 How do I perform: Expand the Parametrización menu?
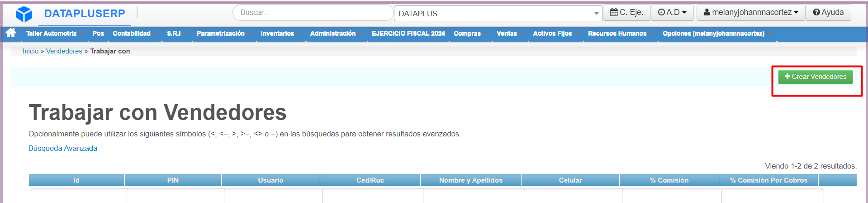[x=221, y=34]
